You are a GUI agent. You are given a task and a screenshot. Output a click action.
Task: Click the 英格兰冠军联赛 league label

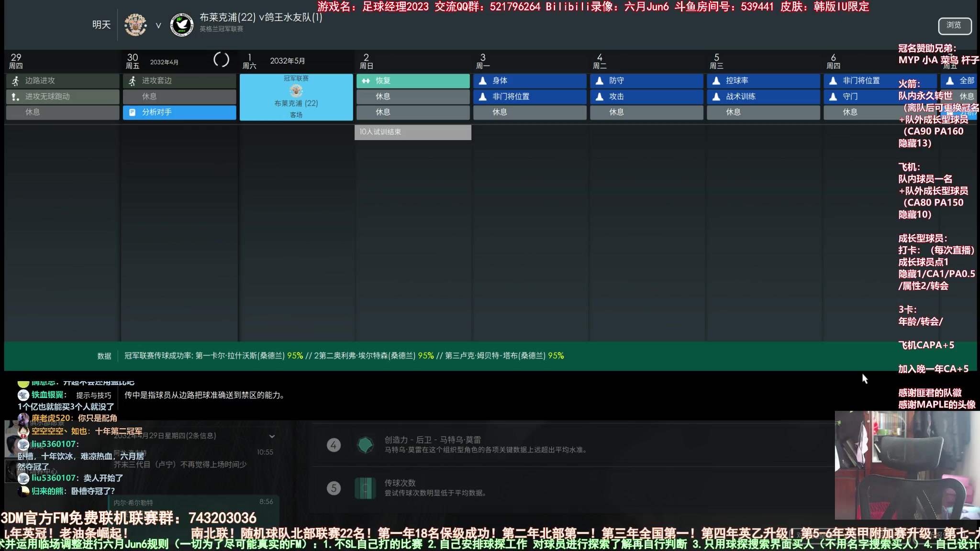[221, 29]
